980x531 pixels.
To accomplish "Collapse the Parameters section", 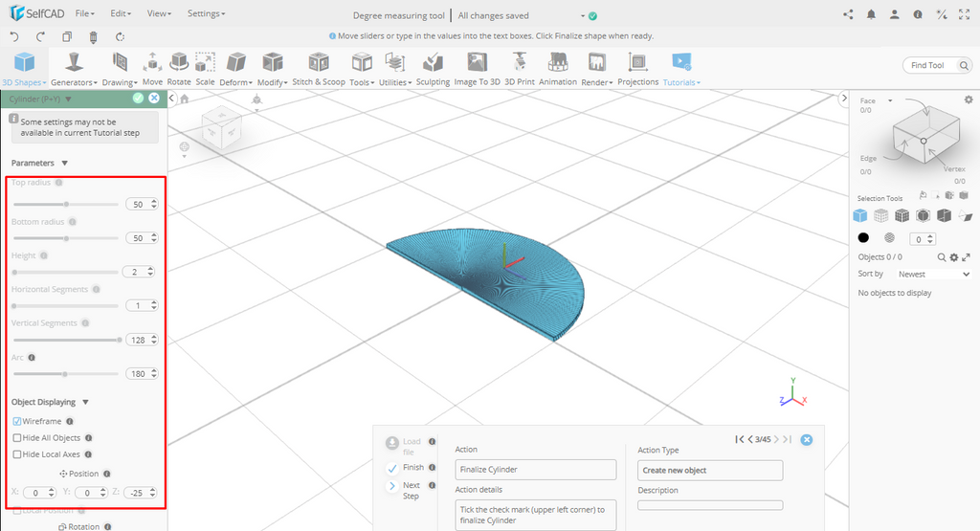I will pos(64,163).
